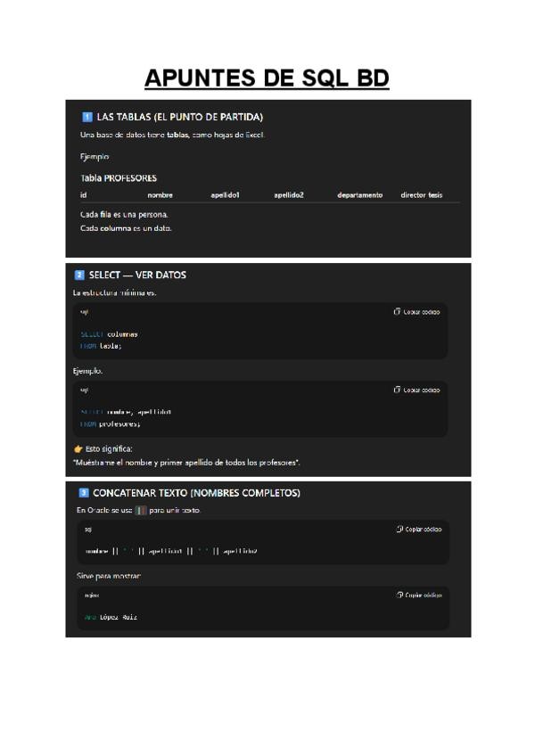Click the inline || code in the Oracle sentence
Viewport: 535px width, 756px height.
[x=140, y=510]
